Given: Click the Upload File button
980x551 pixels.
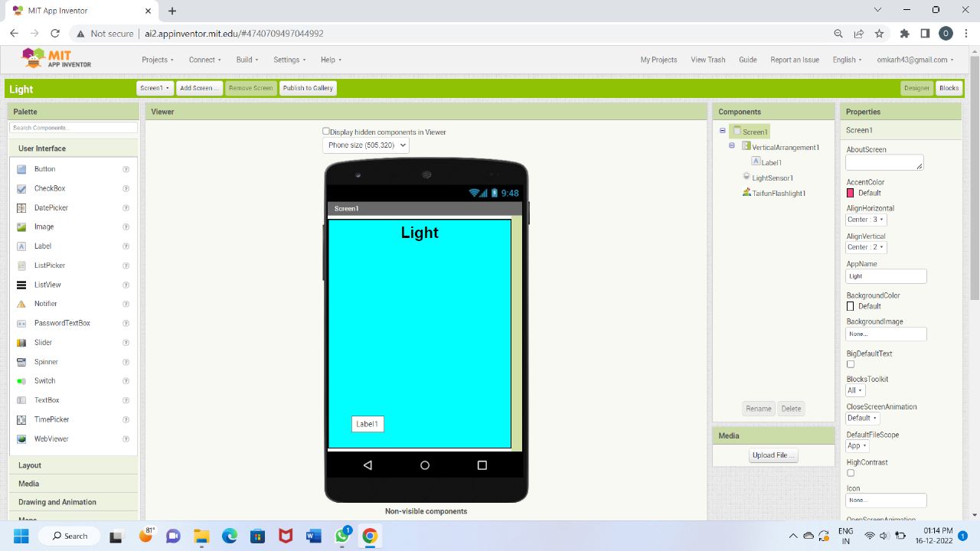Looking at the screenshot, I should (773, 455).
